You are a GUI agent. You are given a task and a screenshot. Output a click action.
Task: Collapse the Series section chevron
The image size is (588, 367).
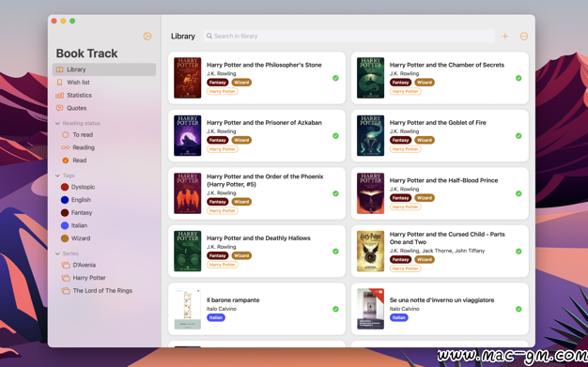point(57,253)
